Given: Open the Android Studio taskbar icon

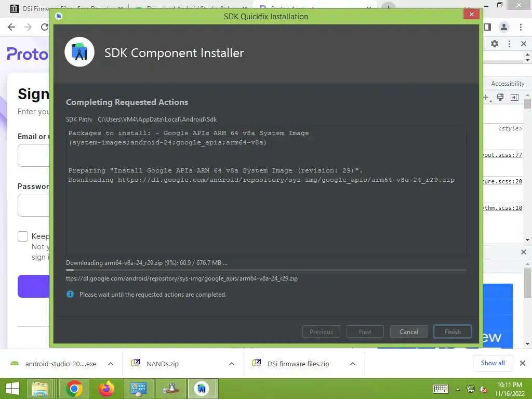Looking at the screenshot, I should [x=202, y=389].
